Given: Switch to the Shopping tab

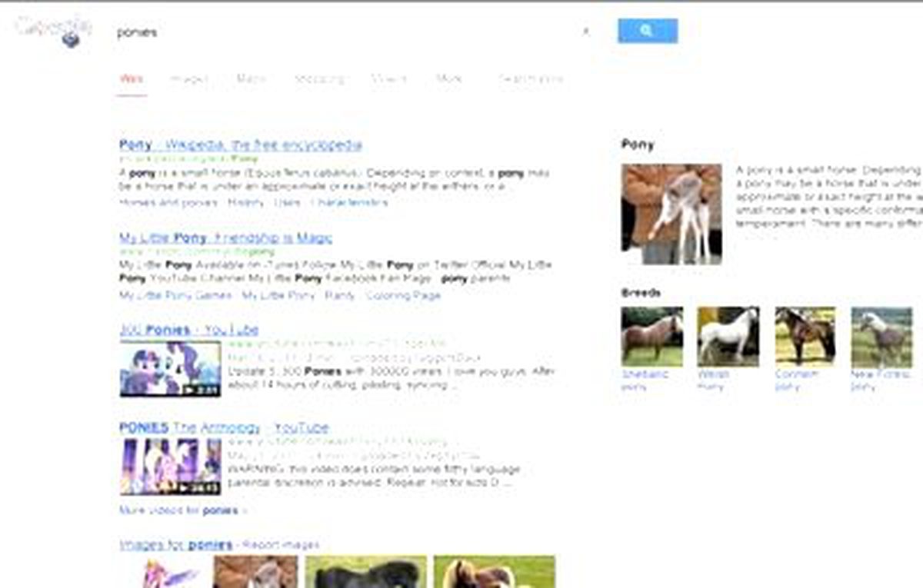Looking at the screenshot, I should pos(319,78).
